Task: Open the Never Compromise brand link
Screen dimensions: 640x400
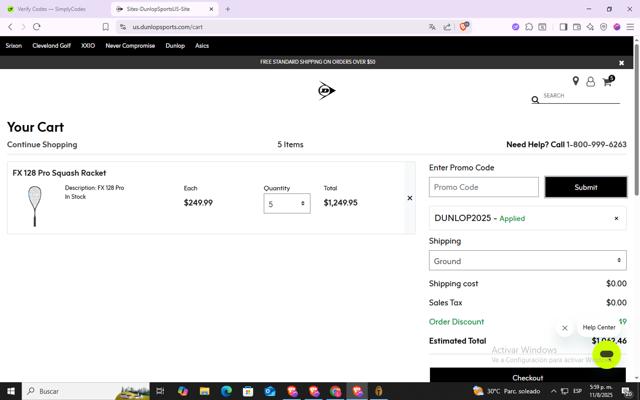Action: [x=130, y=46]
